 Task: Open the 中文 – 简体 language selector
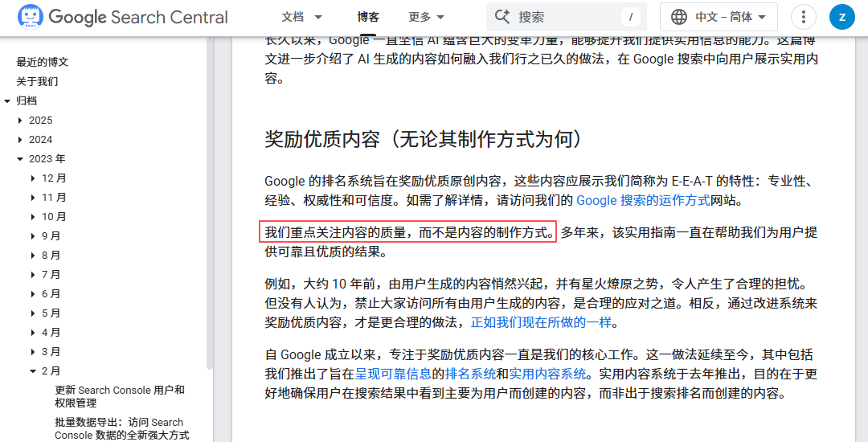point(719,17)
